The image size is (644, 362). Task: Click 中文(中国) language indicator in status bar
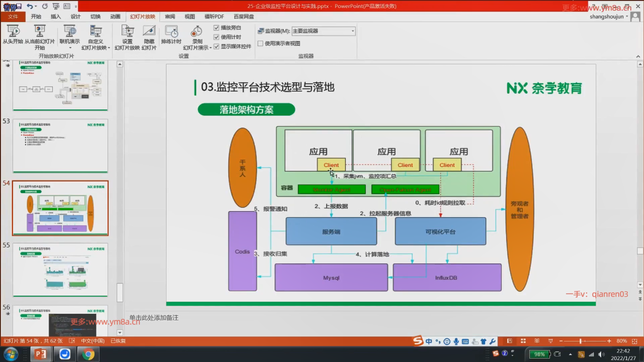(x=93, y=341)
